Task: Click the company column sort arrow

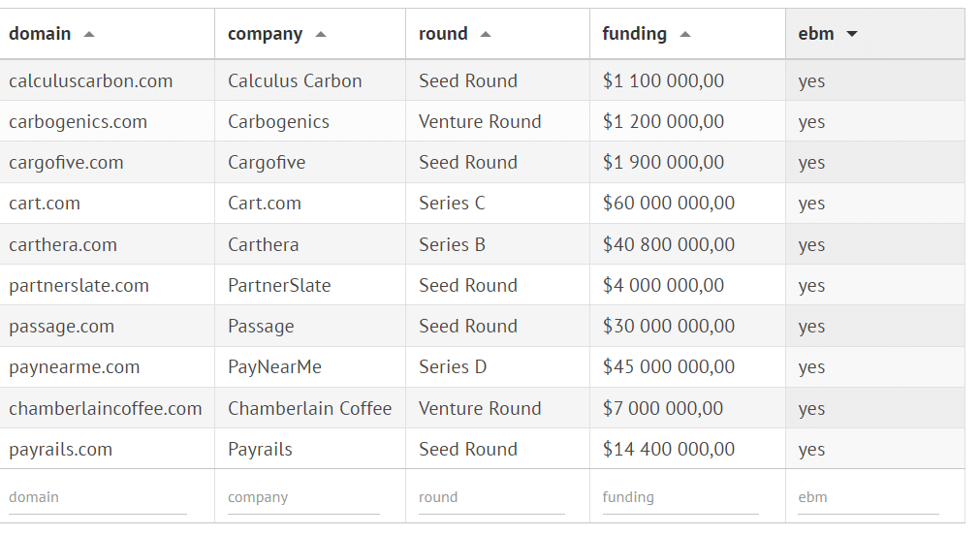Action: 321,34
